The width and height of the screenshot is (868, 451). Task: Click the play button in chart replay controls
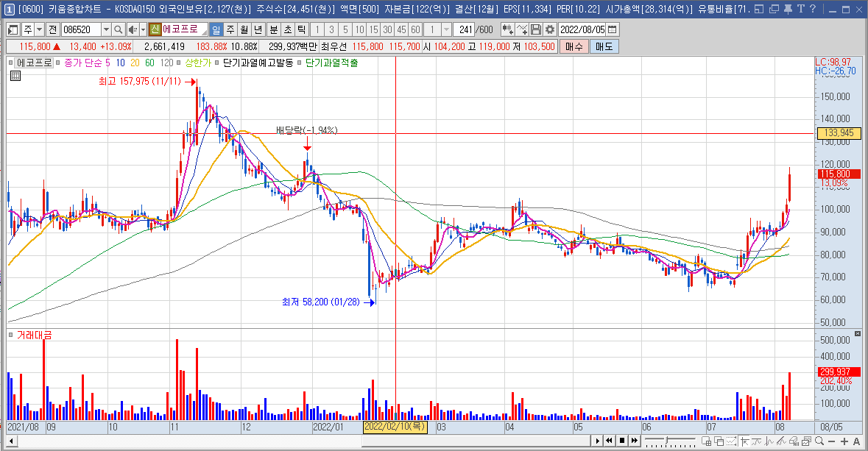coord(597,441)
